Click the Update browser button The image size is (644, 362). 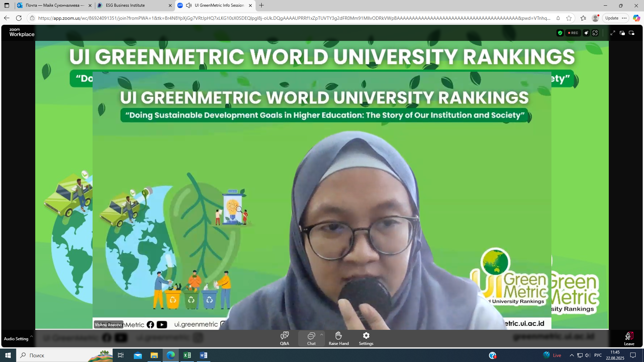[x=612, y=18]
